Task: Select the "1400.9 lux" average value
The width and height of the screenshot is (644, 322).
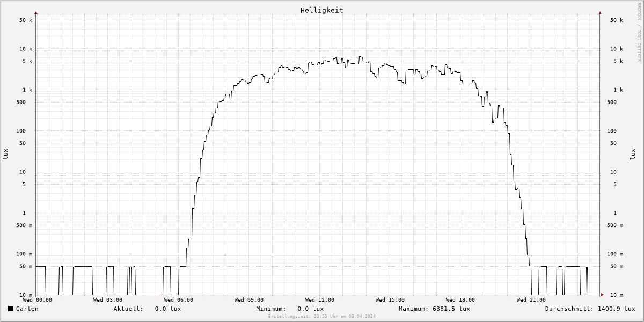Action: point(616,309)
